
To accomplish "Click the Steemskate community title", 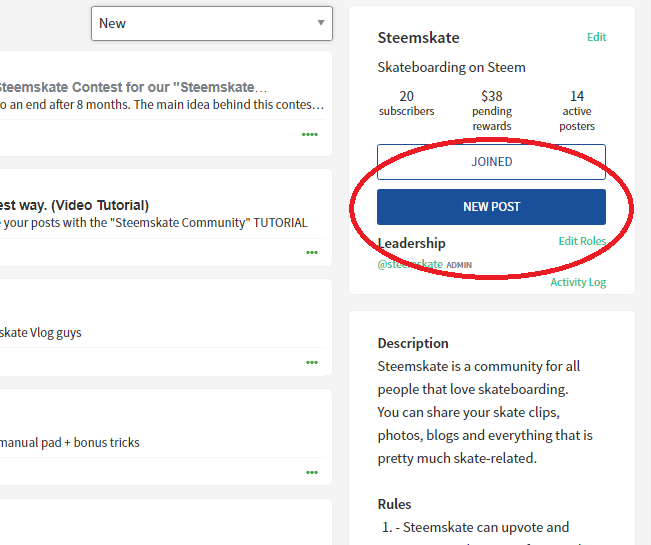I will [418, 38].
